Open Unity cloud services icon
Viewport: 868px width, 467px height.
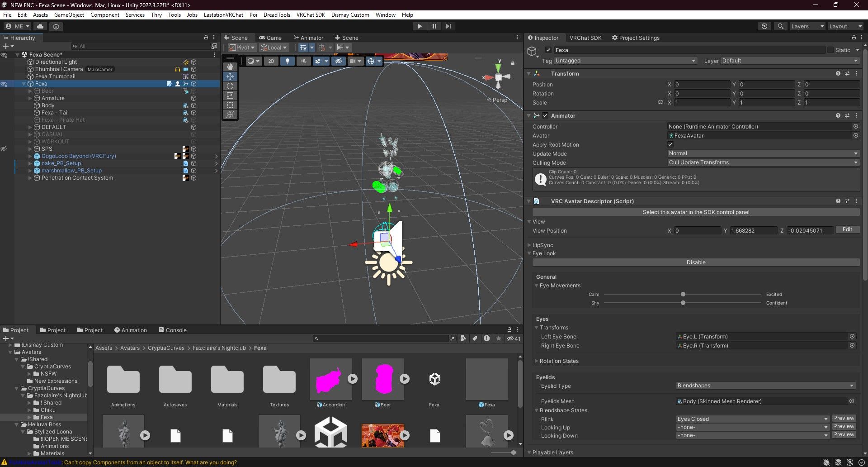[40, 26]
